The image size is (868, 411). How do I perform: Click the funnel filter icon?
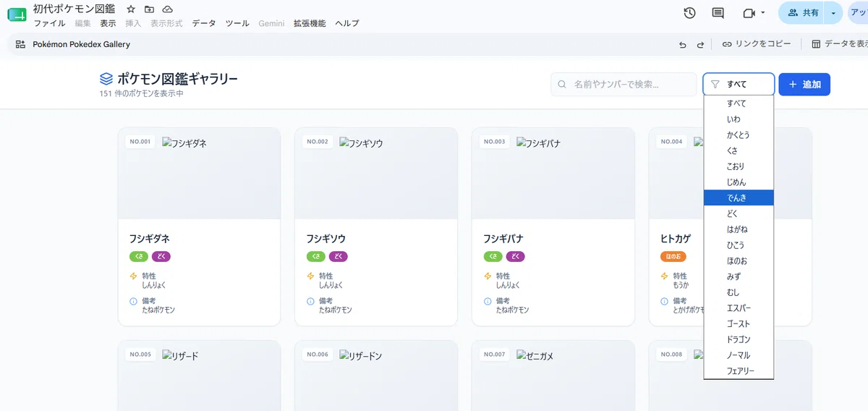[715, 85]
